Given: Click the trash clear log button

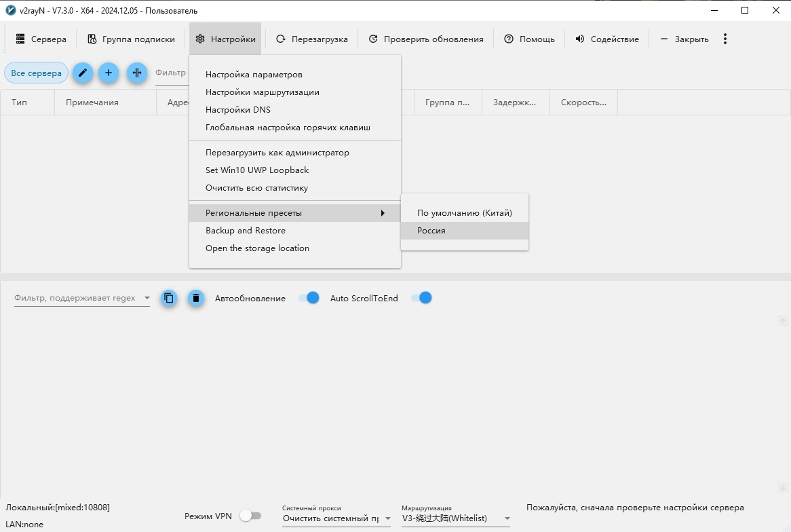Looking at the screenshot, I should tap(196, 299).
